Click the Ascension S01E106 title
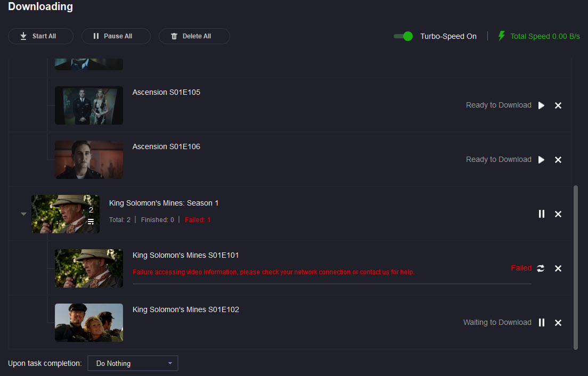 point(166,146)
